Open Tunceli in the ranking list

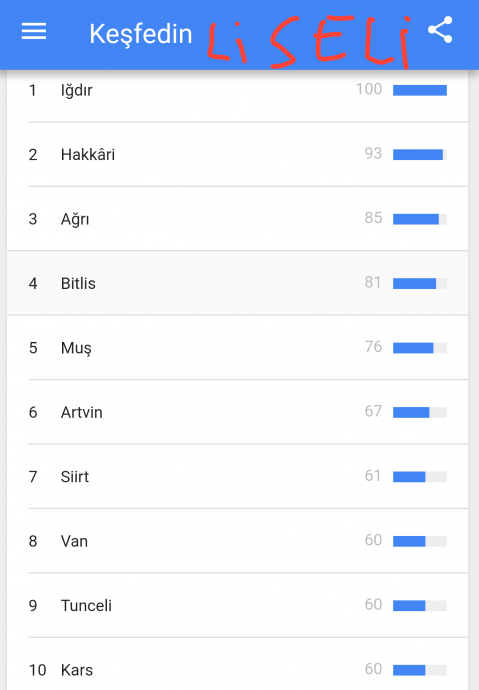click(x=238, y=605)
